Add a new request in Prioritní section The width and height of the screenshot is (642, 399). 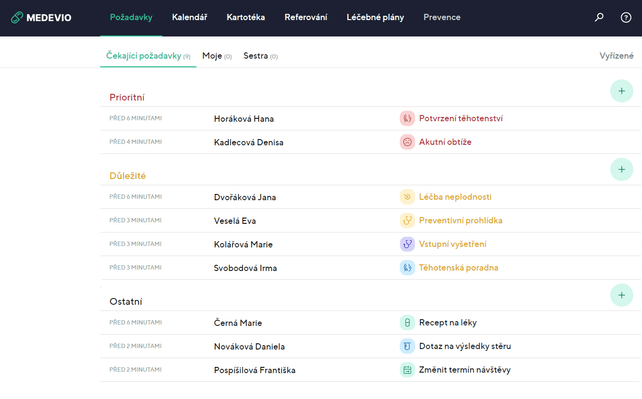tap(622, 91)
